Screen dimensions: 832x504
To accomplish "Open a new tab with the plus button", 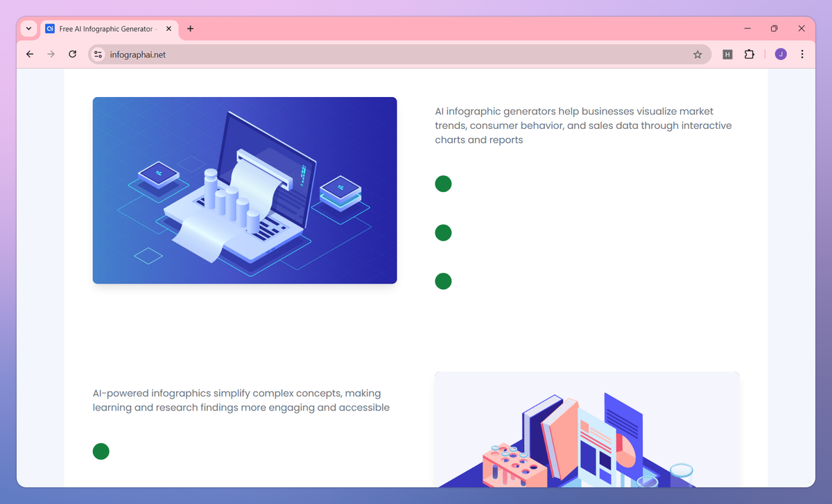I will click(x=191, y=28).
